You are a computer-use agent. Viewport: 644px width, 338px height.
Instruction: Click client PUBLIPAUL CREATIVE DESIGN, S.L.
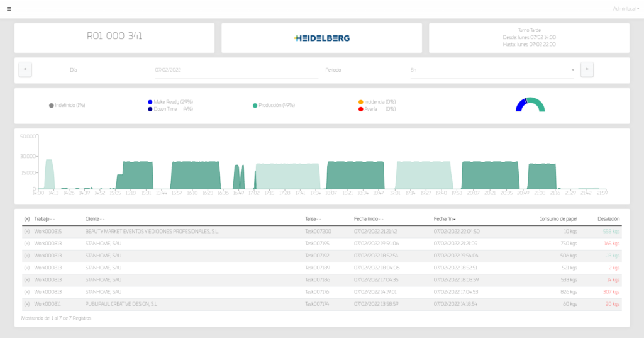click(121, 304)
